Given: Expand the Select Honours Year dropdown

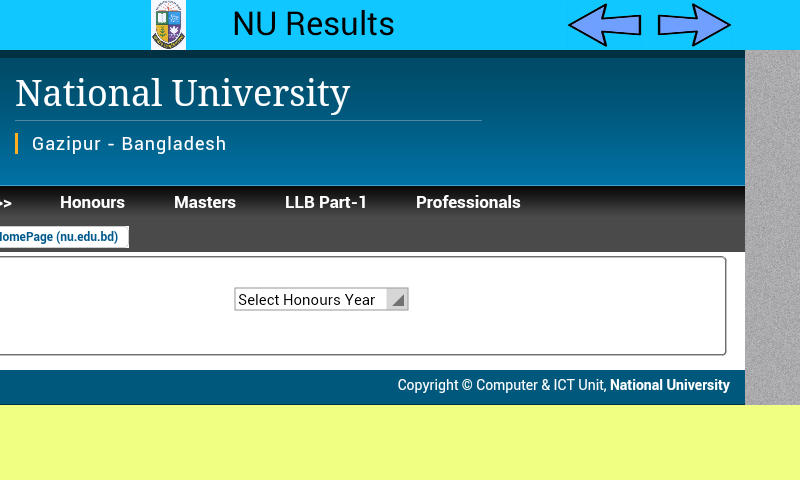Looking at the screenshot, I should pos(321,299).
